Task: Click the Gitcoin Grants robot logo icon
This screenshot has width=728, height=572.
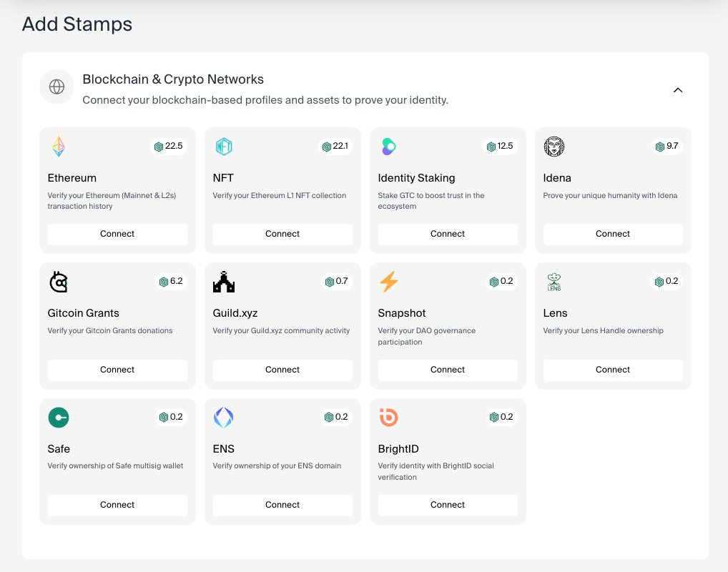Action: click(x=59, y=282)
